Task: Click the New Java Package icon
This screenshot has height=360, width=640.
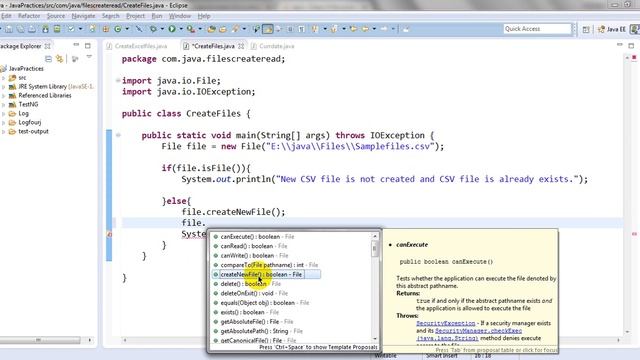Action: click(x=106, y=29)
